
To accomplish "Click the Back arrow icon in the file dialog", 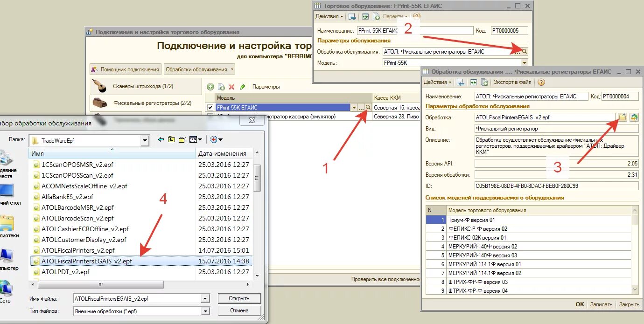I will tap(161, 139).
